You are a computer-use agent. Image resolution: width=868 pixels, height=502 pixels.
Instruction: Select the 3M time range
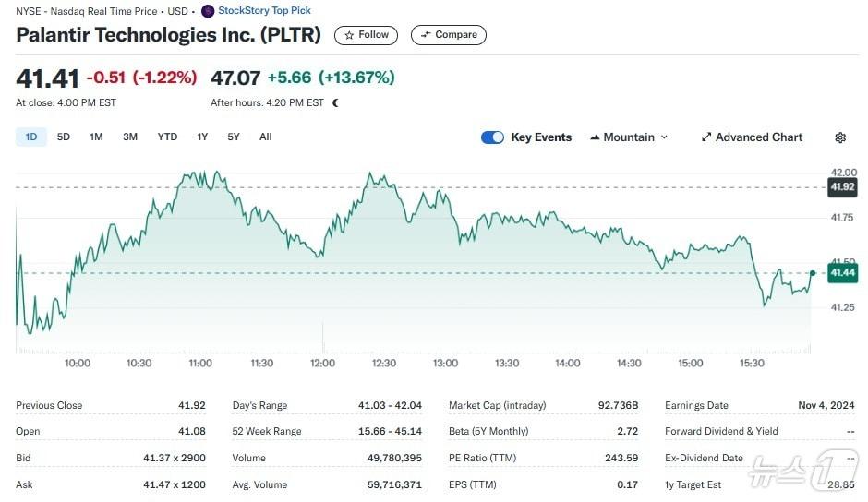point(130,137)
